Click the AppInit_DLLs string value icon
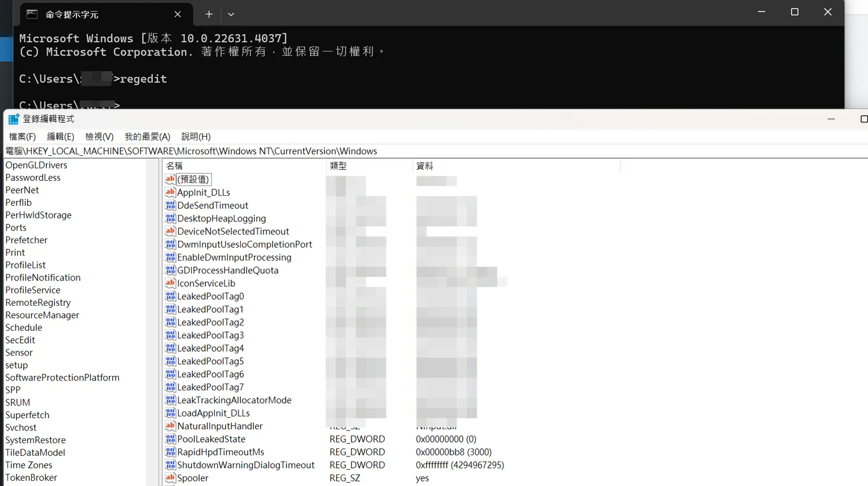This screenshot has width=868, height=486. [170, 192]
